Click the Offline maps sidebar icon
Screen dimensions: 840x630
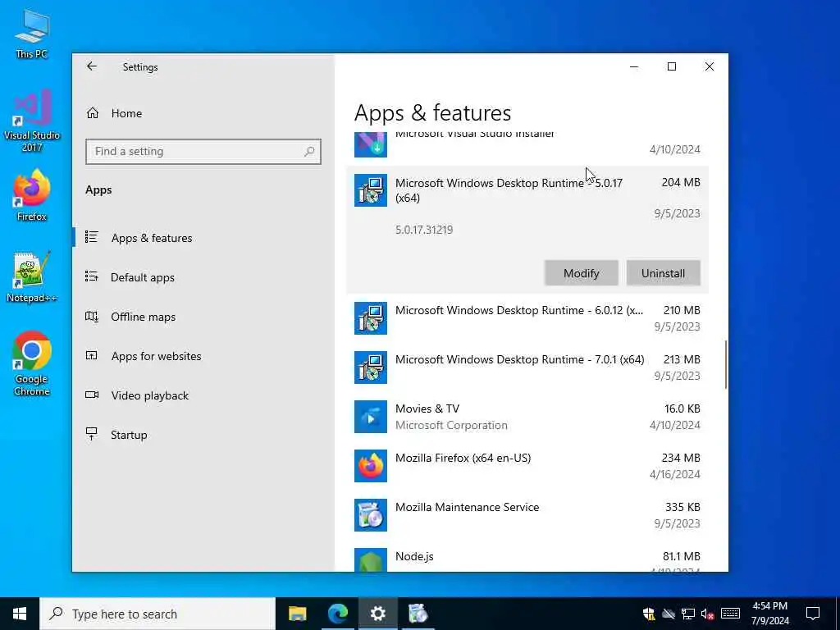point(92,316)
